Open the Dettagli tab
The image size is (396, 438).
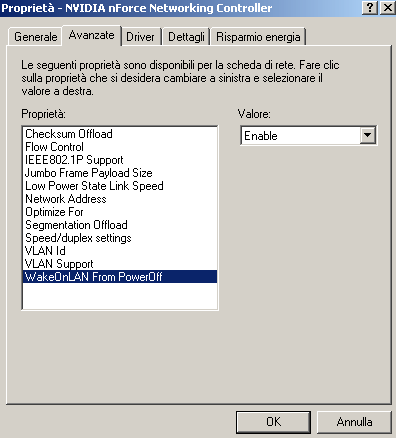186,37
